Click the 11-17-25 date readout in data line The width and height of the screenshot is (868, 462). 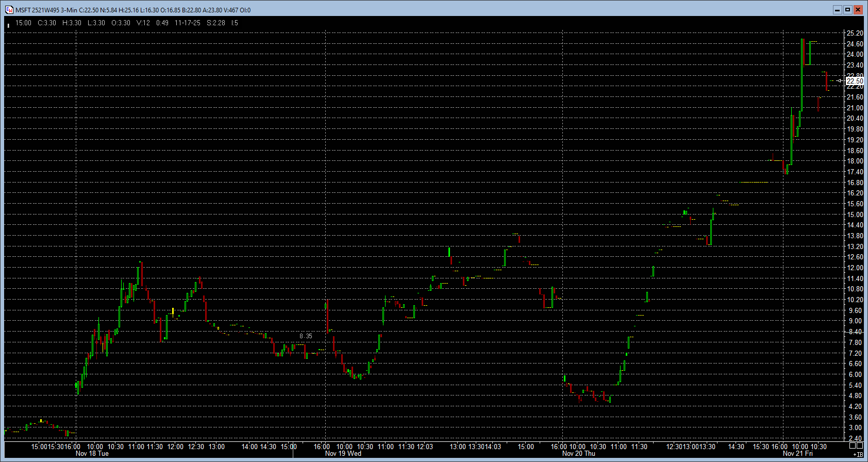(188, 23)
